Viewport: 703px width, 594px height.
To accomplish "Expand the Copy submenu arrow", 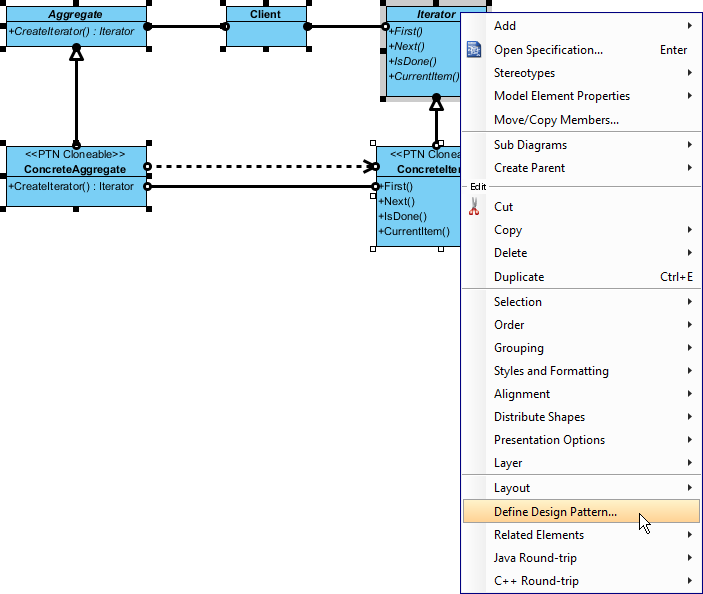I will click(690, 230).
